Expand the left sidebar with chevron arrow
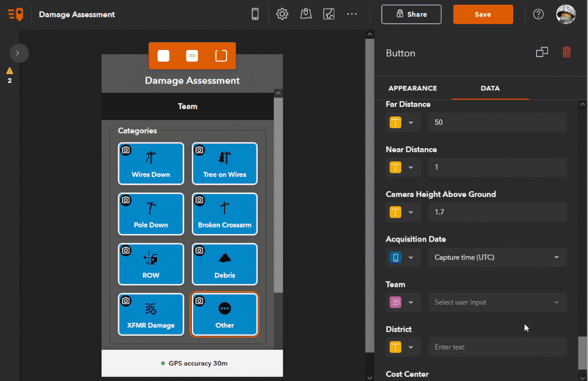 click(18, 53)
